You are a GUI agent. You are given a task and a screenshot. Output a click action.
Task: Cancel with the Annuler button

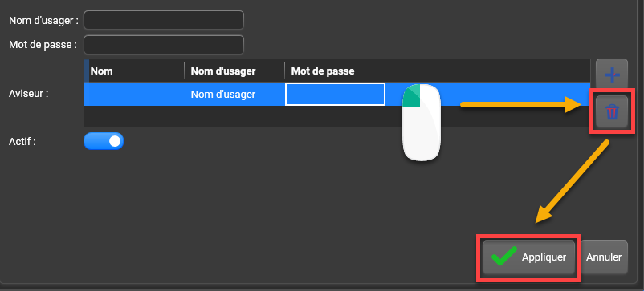coord(604,257)
